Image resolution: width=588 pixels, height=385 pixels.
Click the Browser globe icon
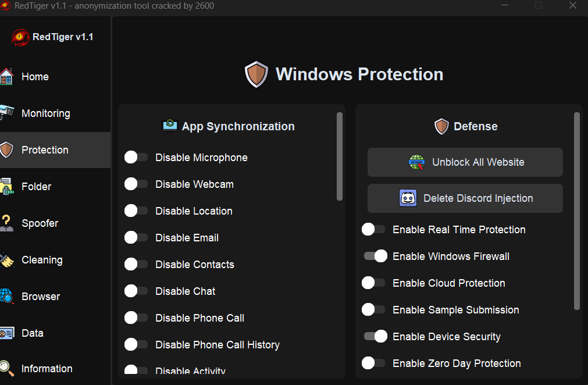click(7, 296)
